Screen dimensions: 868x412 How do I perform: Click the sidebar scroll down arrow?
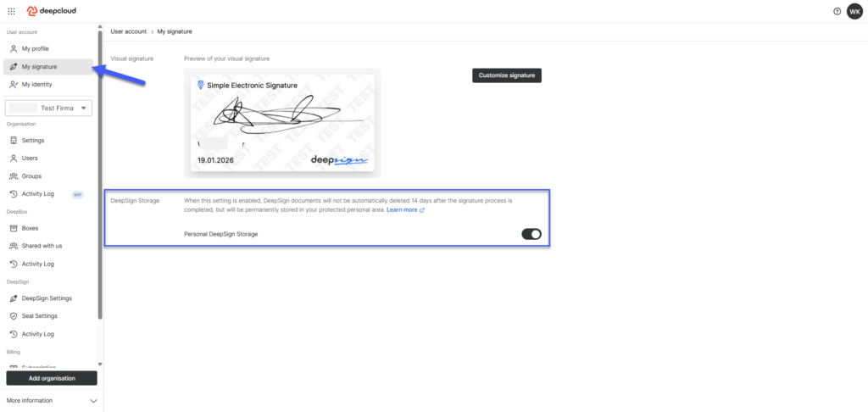pos(100,364)
